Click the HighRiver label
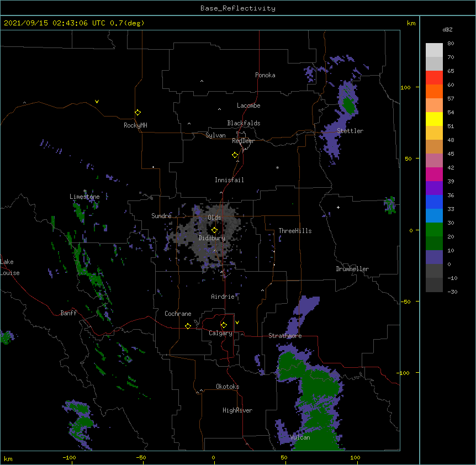The width and height of the screenshot is (476, 465). 237,410
